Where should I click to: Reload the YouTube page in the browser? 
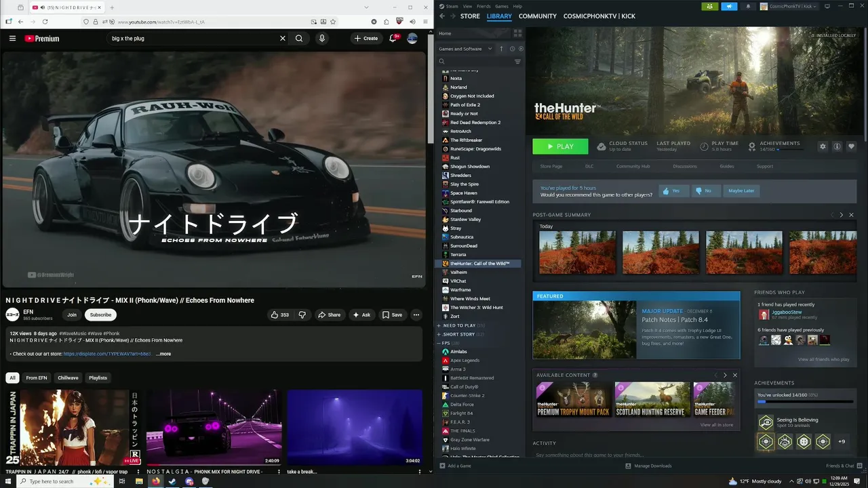pyautogui.click(x=45, y=22)
